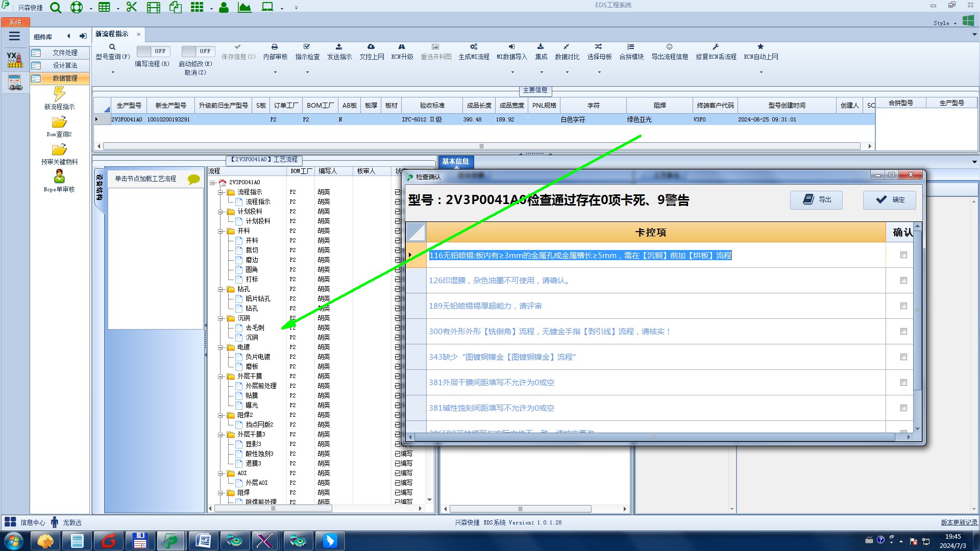980x551 pixels.
Task: Click the 文控上网 cloud upload icon
Action: (x=371, y=47)
